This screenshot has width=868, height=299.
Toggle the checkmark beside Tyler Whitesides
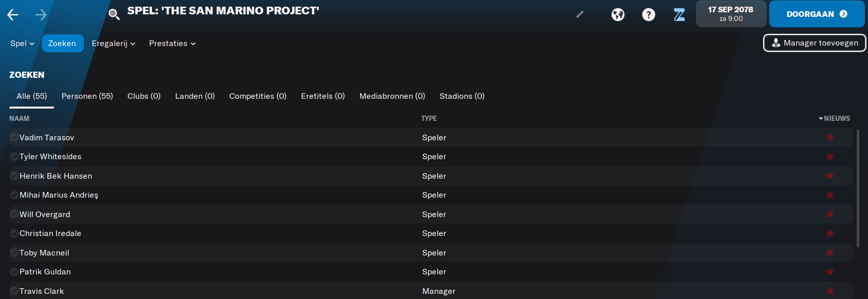14,157
